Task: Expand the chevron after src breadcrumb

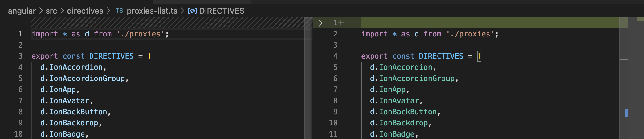Action: click(62, 11)
